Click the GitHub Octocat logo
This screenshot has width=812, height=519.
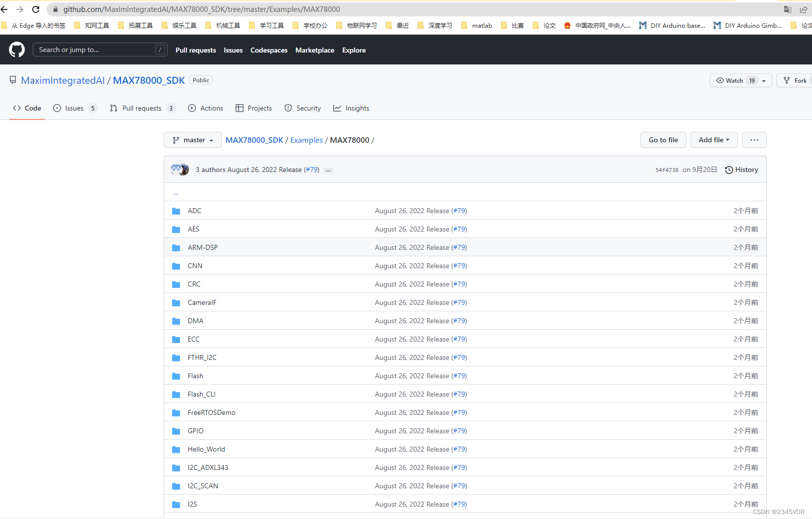tap(17, 50)
